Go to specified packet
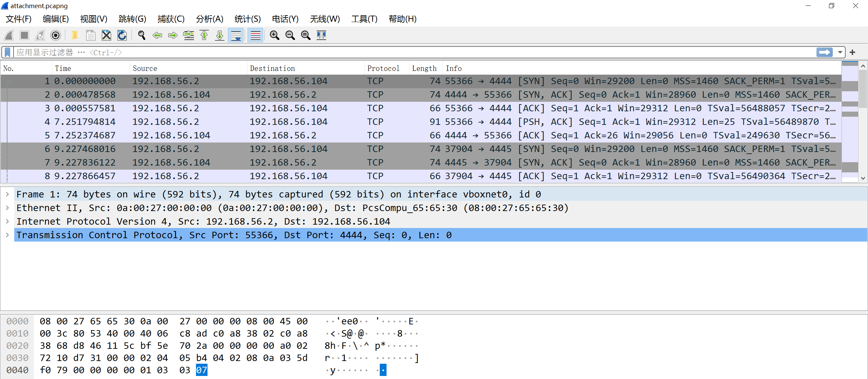This screenshot has width=868, height=379. (x=189, y=35)
